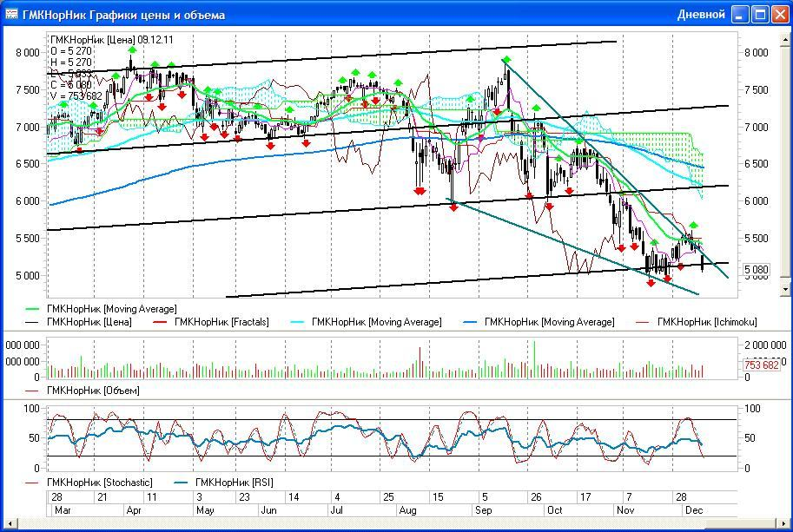Screen dimensions: 793x532
Task: Click the 7 500 label on right price axis
Action: pos(756,90)
